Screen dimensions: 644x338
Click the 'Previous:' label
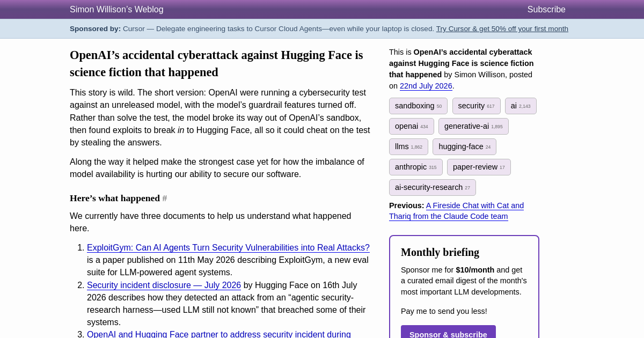click(406, 205)
